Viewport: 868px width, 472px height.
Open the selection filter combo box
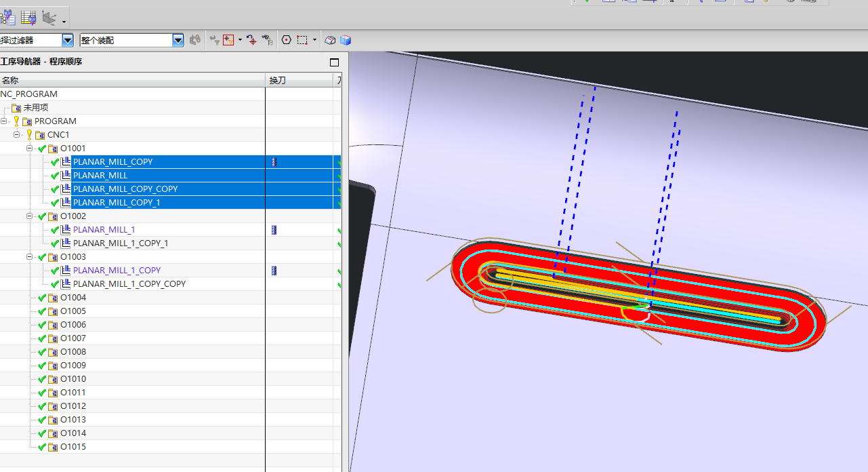pos(37,40)
